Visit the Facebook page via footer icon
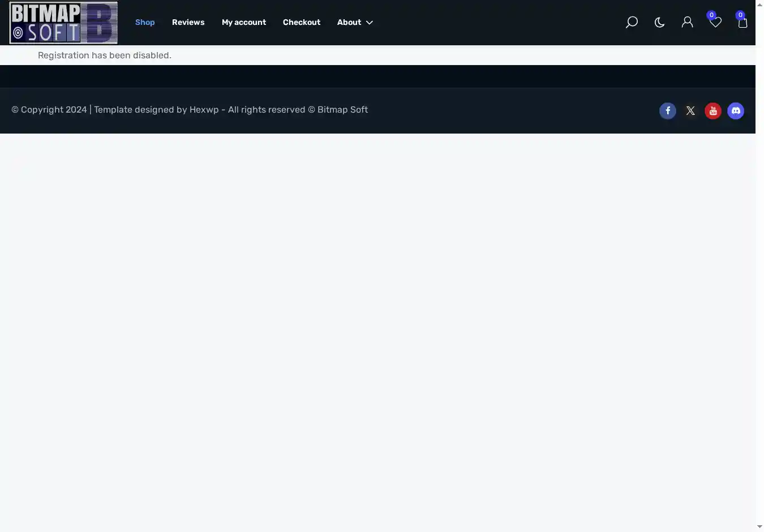 point(668,111)
